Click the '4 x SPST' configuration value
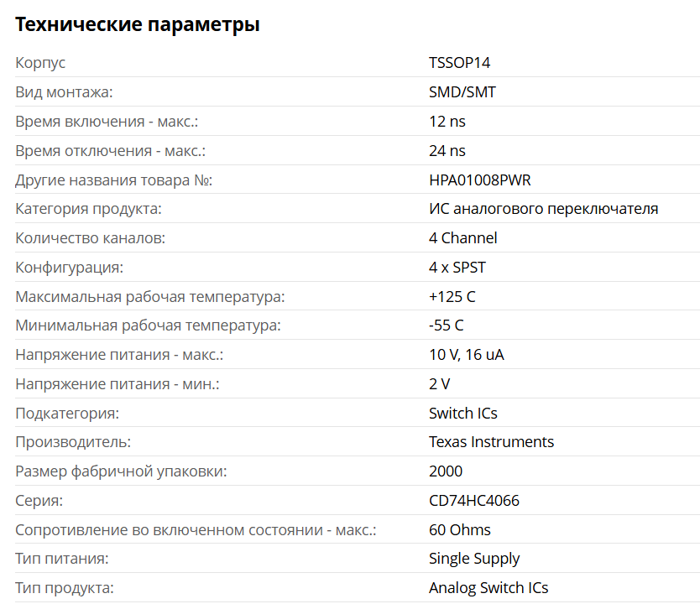700x604 pixels. [457, 268]
